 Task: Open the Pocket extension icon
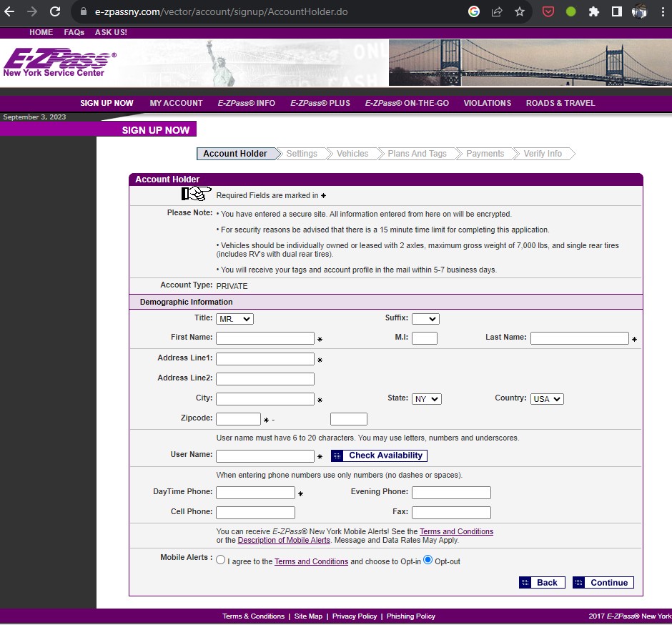[548, 11]
